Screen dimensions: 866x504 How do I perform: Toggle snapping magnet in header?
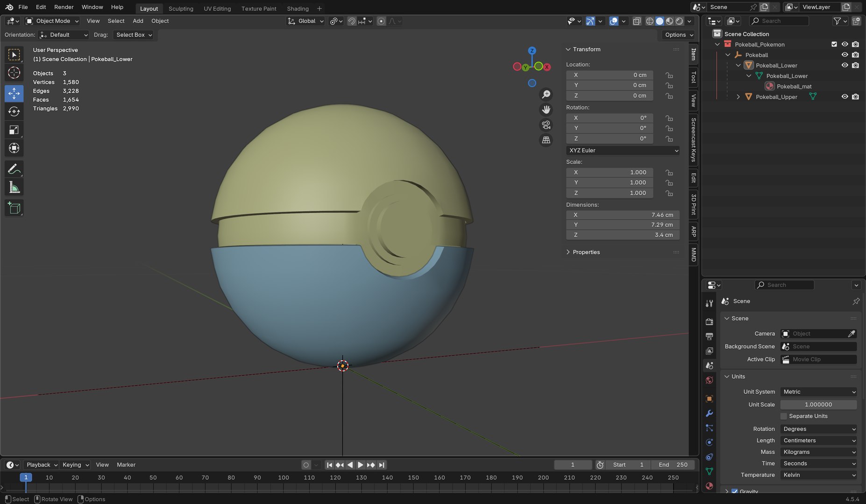click(x=351, y=21)
